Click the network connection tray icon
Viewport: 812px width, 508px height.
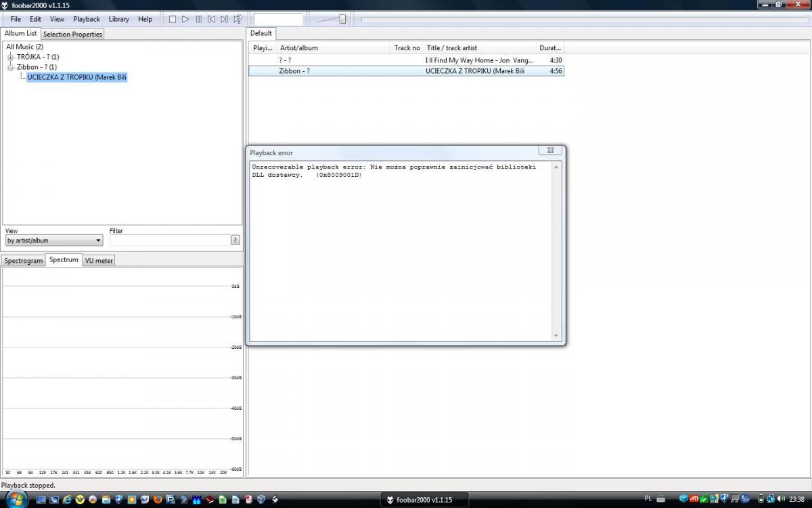(771, 499)
